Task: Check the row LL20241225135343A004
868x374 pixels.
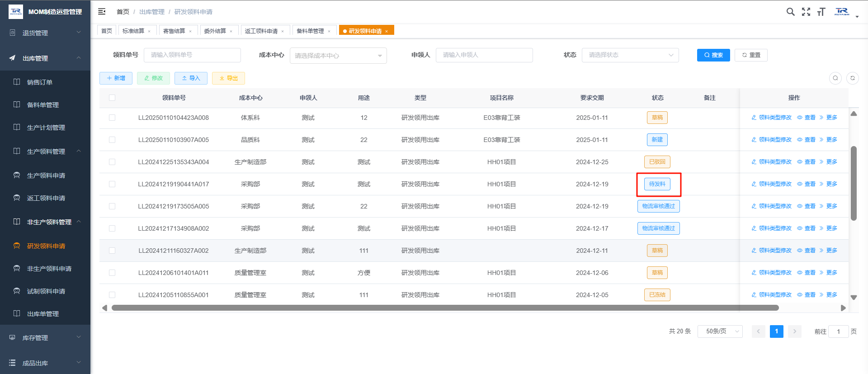Action: pyautogui.click(x=112, y=162)
